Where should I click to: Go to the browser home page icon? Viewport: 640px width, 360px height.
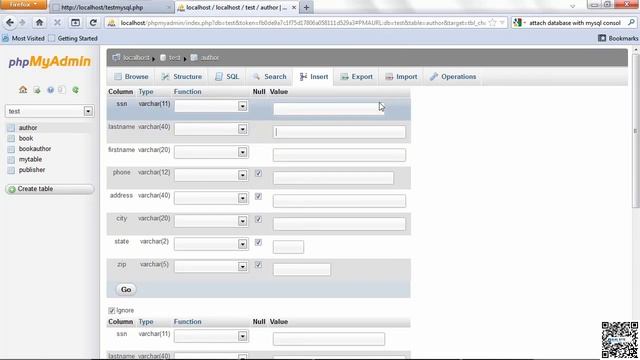click(39, 23)
